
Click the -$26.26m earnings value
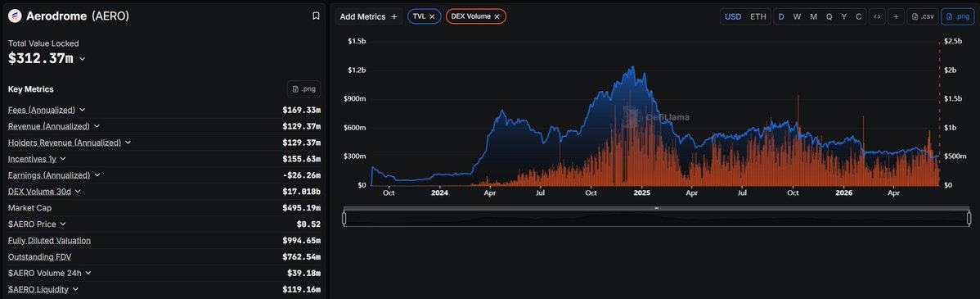click(301, 175)
